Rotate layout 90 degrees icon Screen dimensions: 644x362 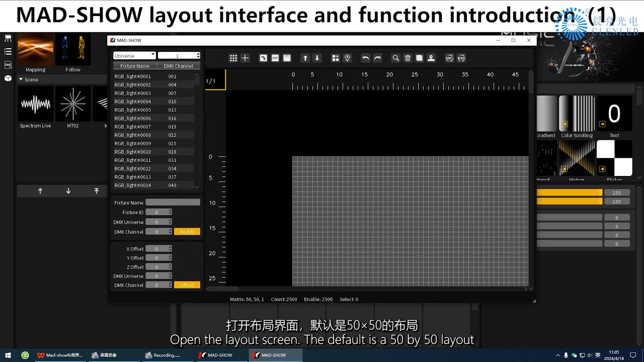pyautogui.click(x=449, y=58)
